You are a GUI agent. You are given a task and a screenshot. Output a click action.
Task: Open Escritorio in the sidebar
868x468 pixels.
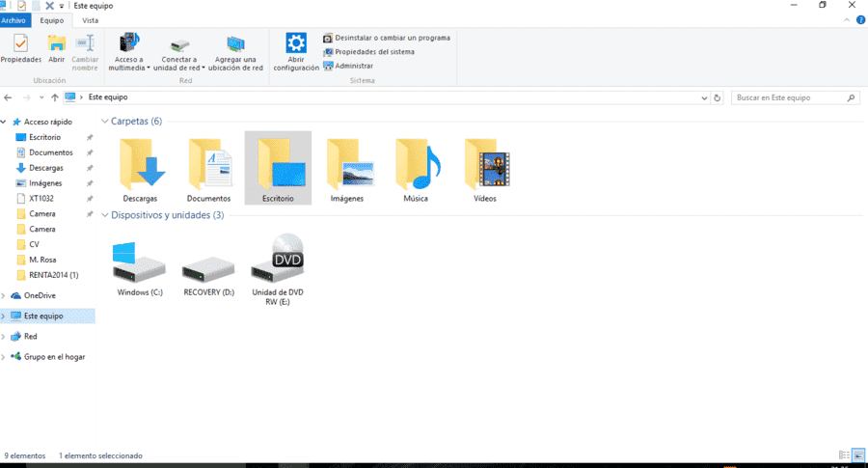[44, 137]
